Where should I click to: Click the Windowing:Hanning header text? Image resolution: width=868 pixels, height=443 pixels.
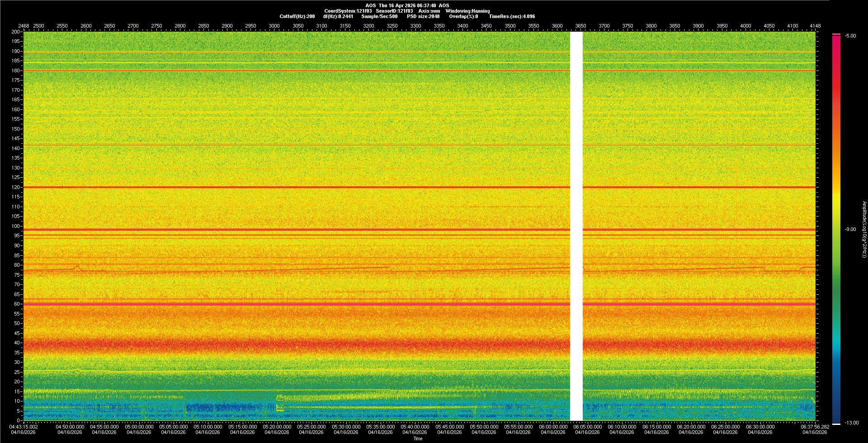pyautogui.click(x=467, y=11)
